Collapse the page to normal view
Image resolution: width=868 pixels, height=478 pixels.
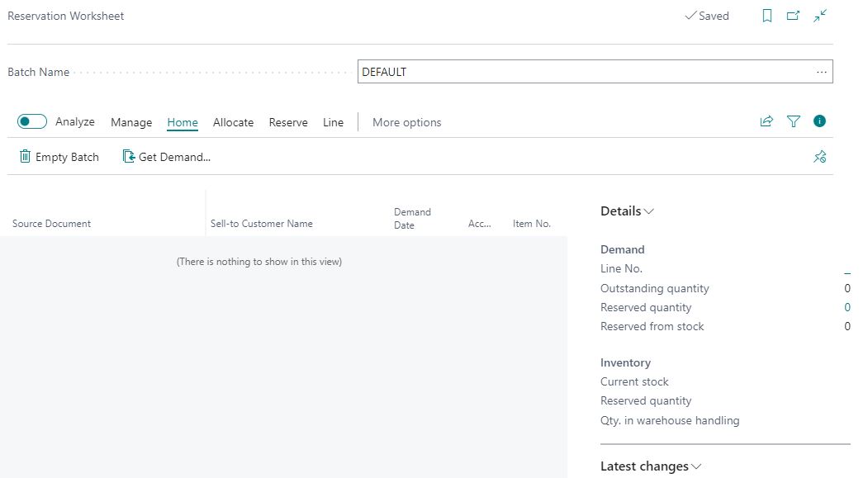(818, 16)
